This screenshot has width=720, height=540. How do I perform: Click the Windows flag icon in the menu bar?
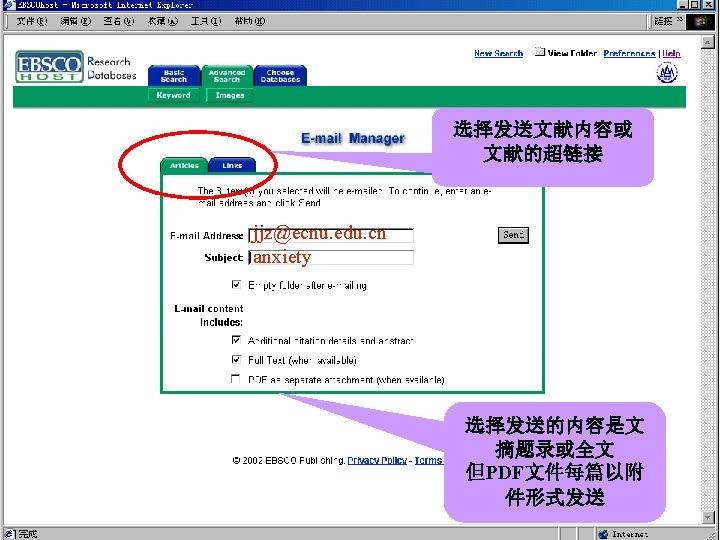click(700, 21)
